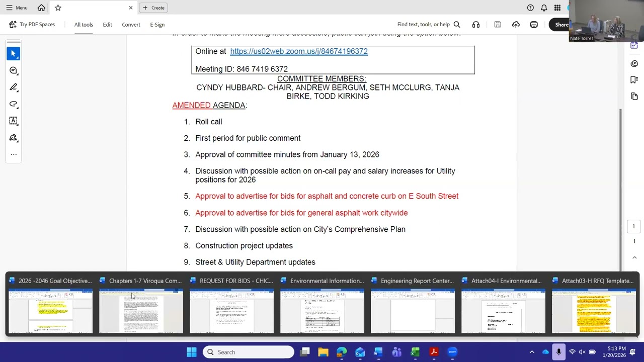Open Zoom from taskbar
Viewport: 644px width, 362px height.
452,352
